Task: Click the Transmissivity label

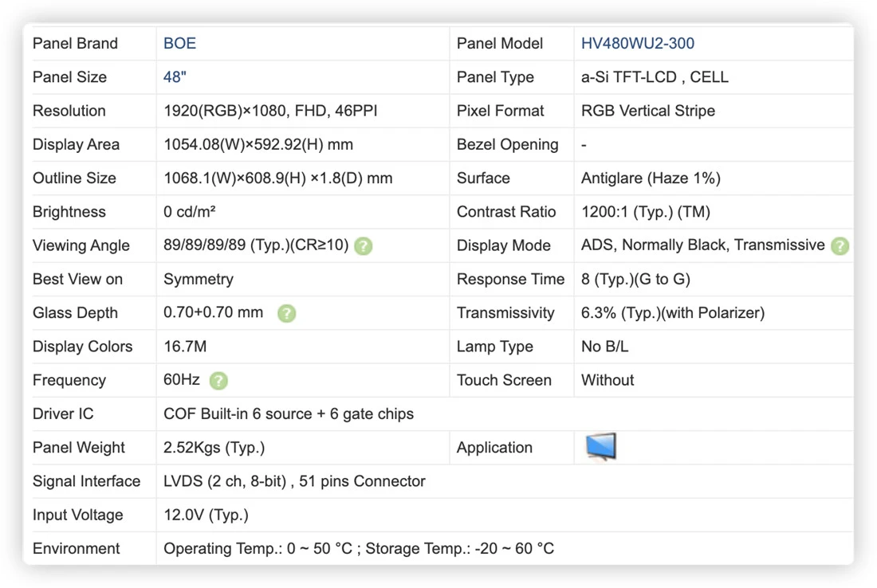Action: pyautogui.click(x=505, y=313)
